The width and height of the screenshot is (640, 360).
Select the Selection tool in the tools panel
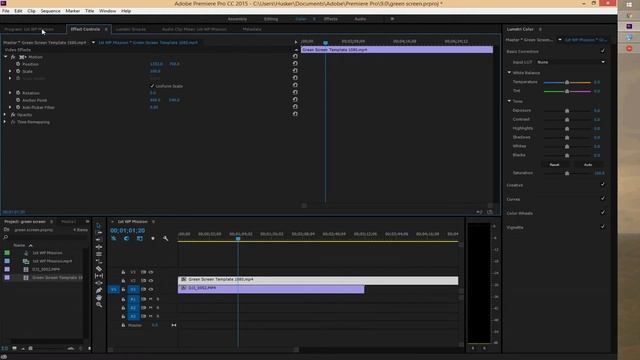click(98, 225)
